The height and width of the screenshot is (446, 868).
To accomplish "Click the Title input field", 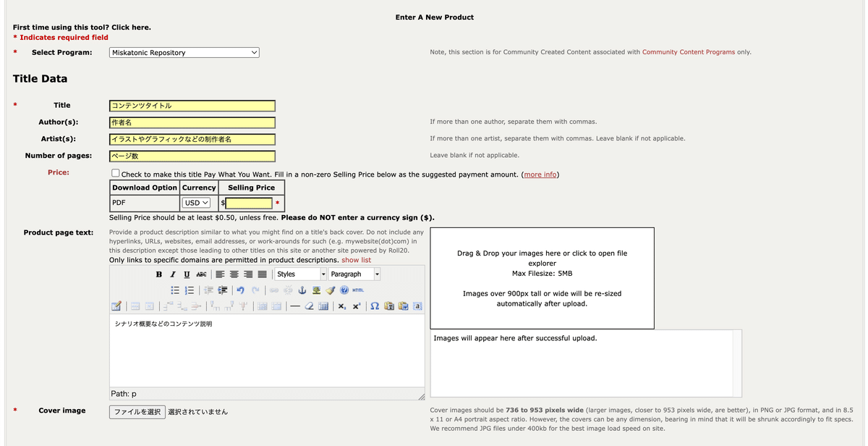I will (x=192, y=106).
